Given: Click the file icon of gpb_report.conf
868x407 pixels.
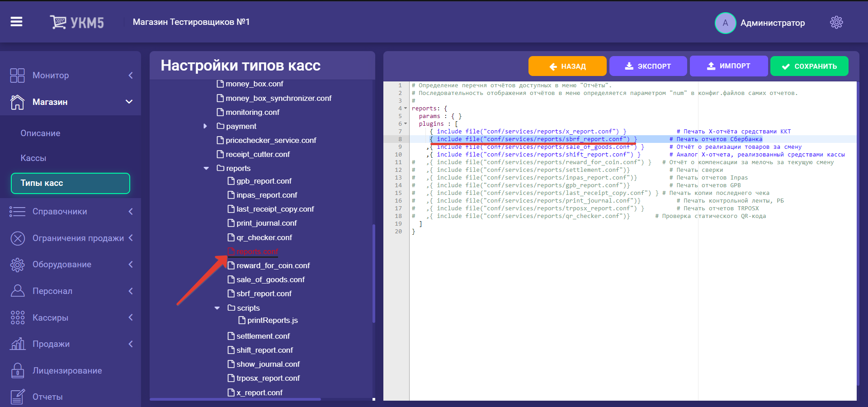Looking at the screenshot, I should 231,181.
